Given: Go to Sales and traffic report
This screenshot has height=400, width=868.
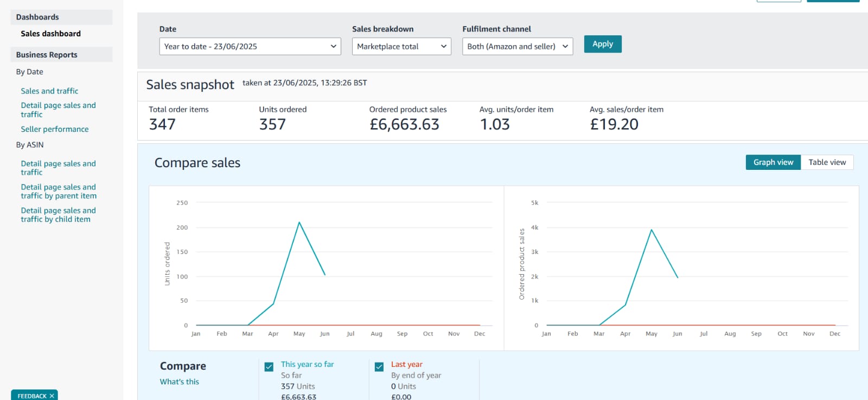Looking at the screenshot, I should (x=49, y=91).
